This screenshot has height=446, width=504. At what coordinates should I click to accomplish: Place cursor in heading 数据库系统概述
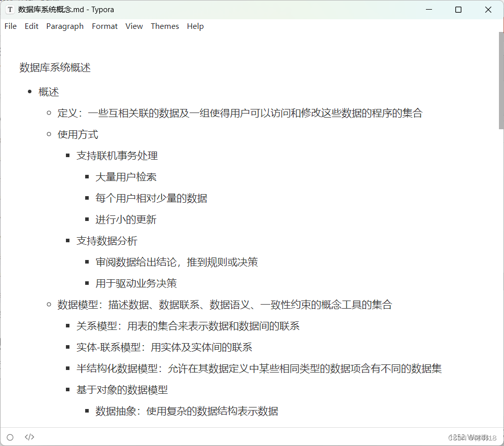coord(54,67)
